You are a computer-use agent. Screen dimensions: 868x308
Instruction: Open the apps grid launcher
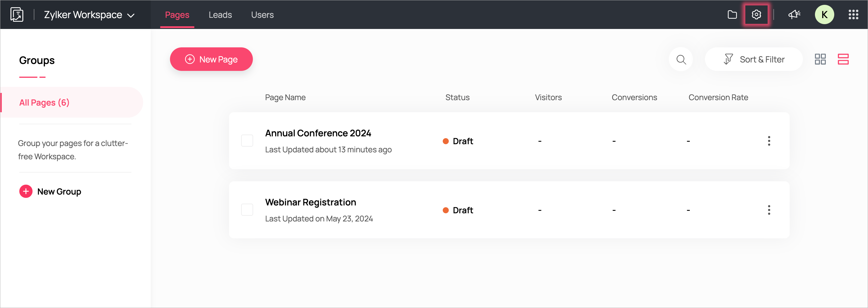pos(853,14)
